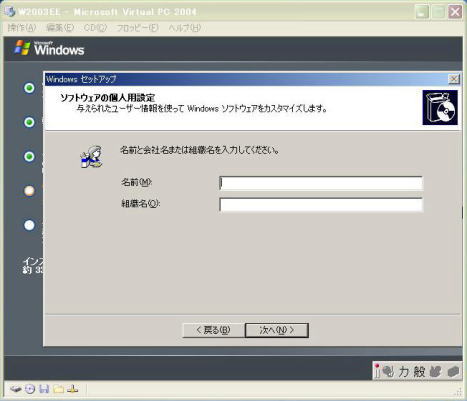Screen dimensions: 467x401
Task: Open the ヘルプ(H) menu
Action: [184, 28]
